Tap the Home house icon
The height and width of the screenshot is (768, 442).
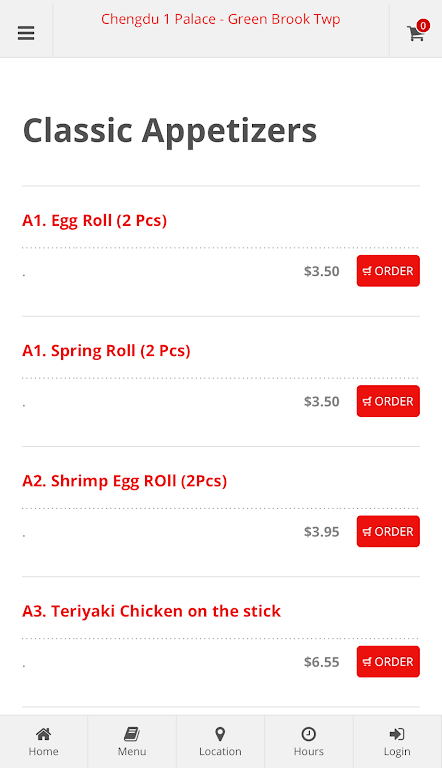(x=44, y=734)
